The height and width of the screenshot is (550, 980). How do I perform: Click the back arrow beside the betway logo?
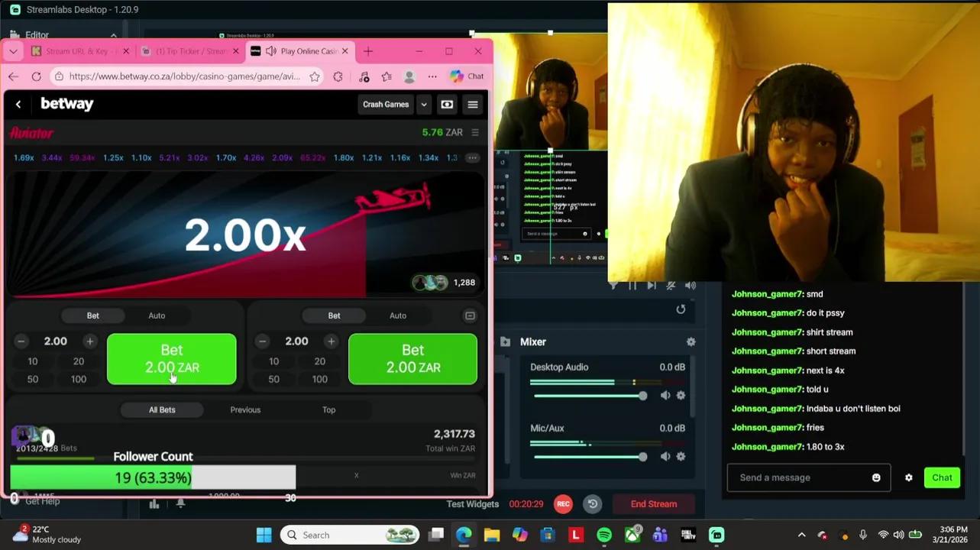[x=18, y=105]
